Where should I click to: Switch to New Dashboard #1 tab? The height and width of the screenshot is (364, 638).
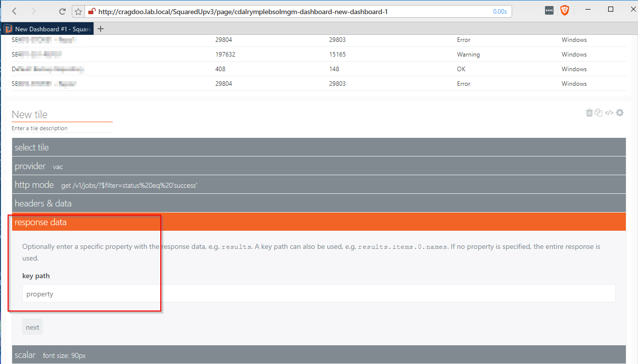(48, 29)
